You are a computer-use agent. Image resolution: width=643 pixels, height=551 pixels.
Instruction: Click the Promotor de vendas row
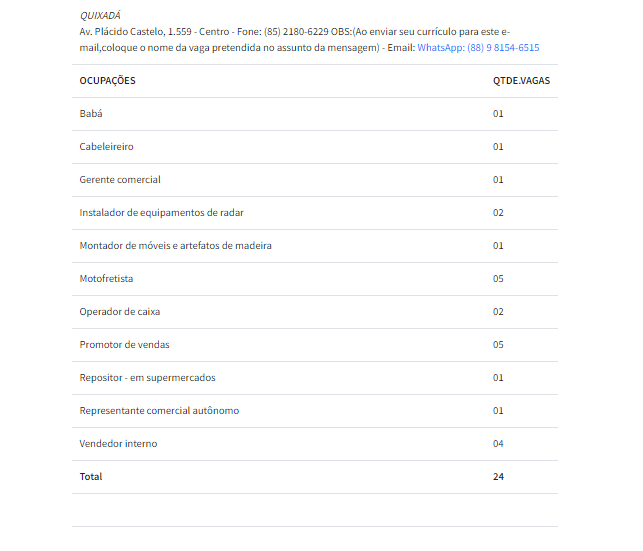coord(124,345)
